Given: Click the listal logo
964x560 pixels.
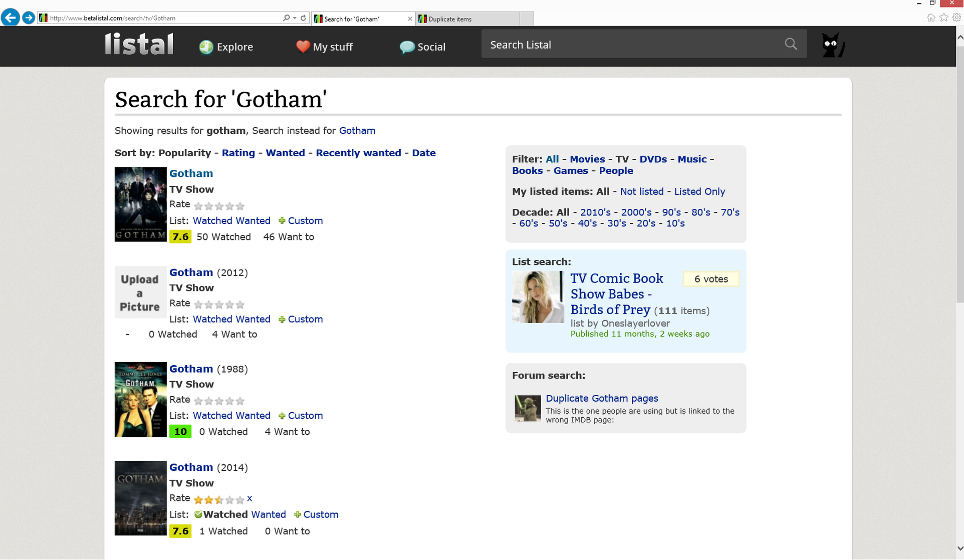Looking at the screenshot, I should click(139, 44).
